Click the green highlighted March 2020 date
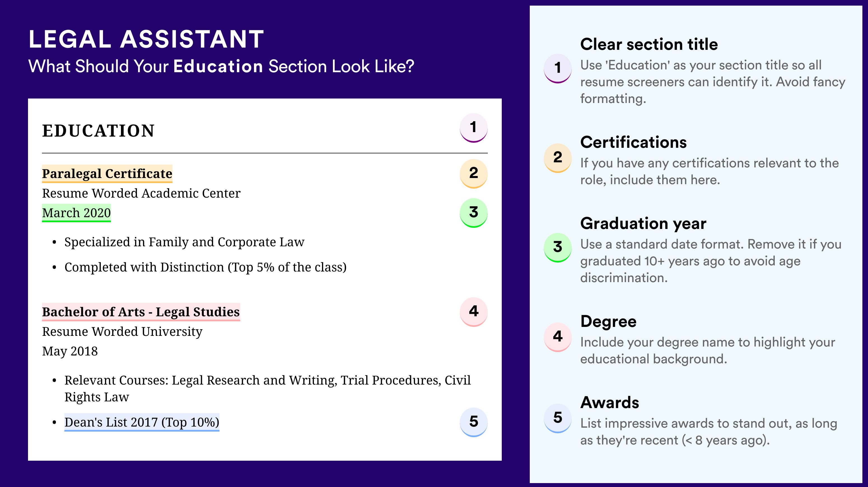Screen dimensions: 868x487 pos(76,213)
